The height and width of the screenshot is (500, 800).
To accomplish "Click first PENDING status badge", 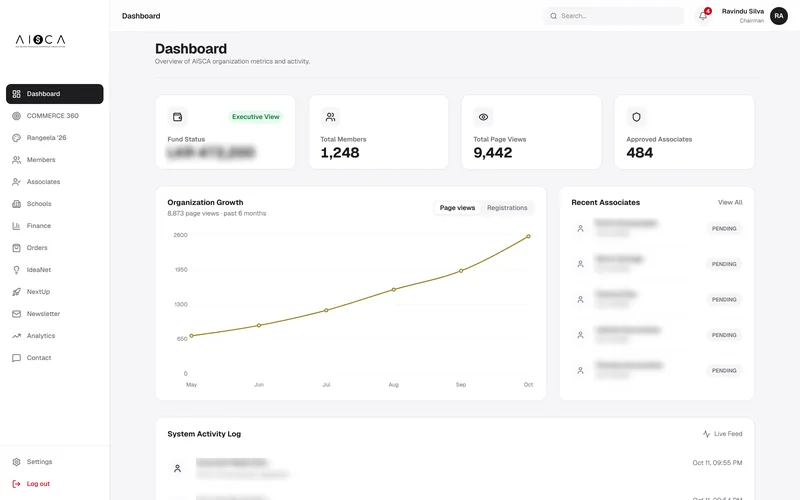I will [x=724, y=229].
